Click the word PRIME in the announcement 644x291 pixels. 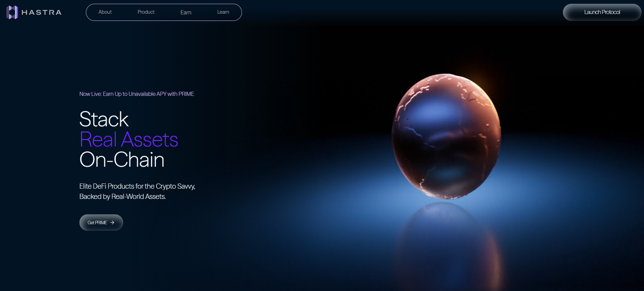point(186,94)
